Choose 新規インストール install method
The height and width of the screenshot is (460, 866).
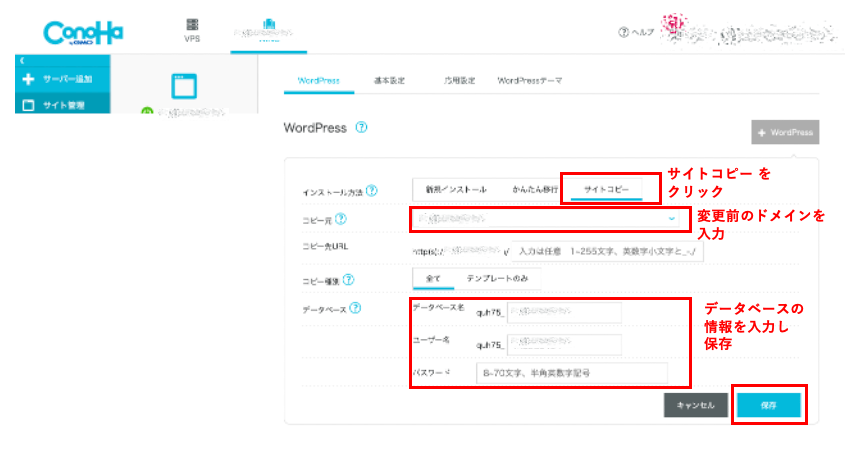456,189
